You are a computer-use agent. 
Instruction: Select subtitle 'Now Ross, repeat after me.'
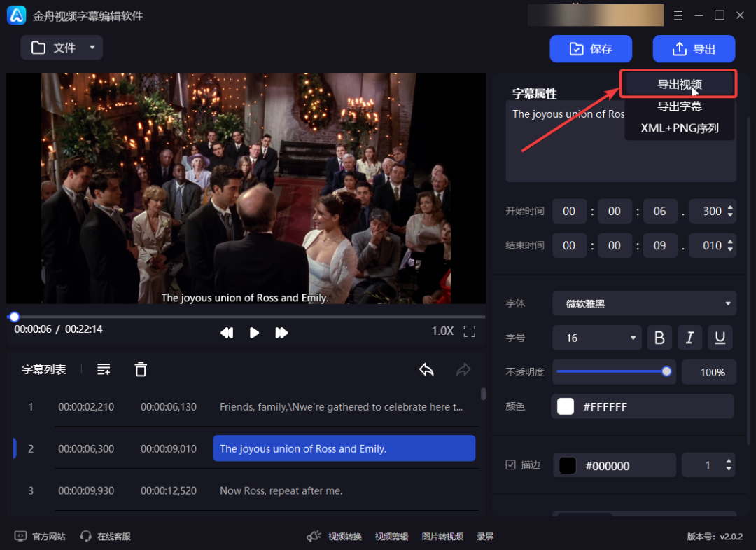click(x=281, y=490)
